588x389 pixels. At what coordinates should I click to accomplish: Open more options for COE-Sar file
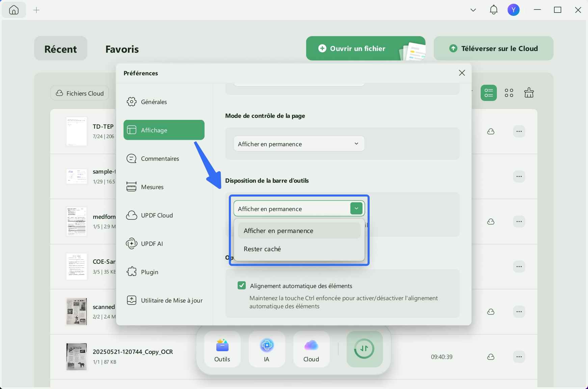click(x=519, y=266)
